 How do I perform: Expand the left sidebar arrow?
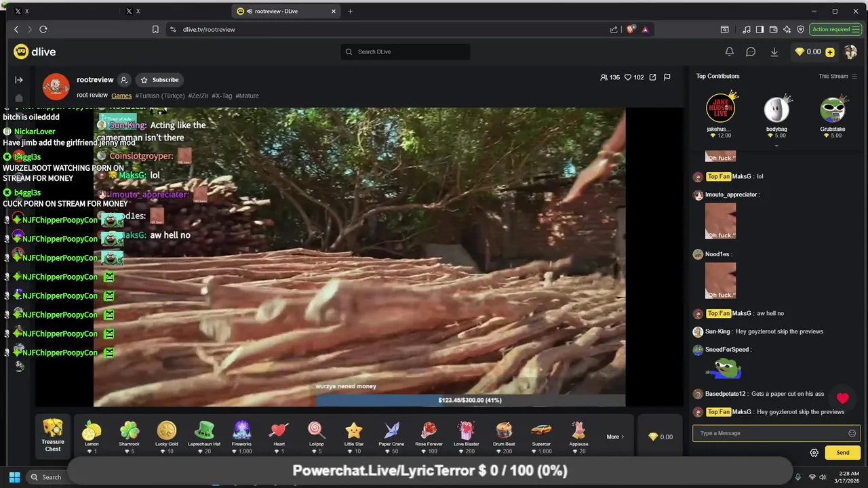(19, 80)
